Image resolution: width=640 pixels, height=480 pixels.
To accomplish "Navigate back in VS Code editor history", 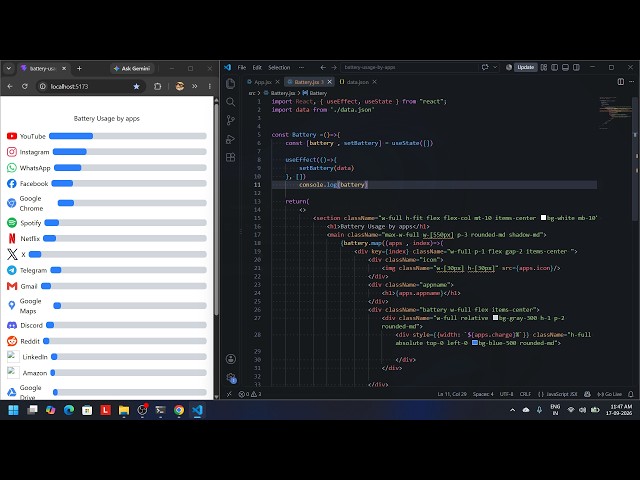I will coord(323,67).
